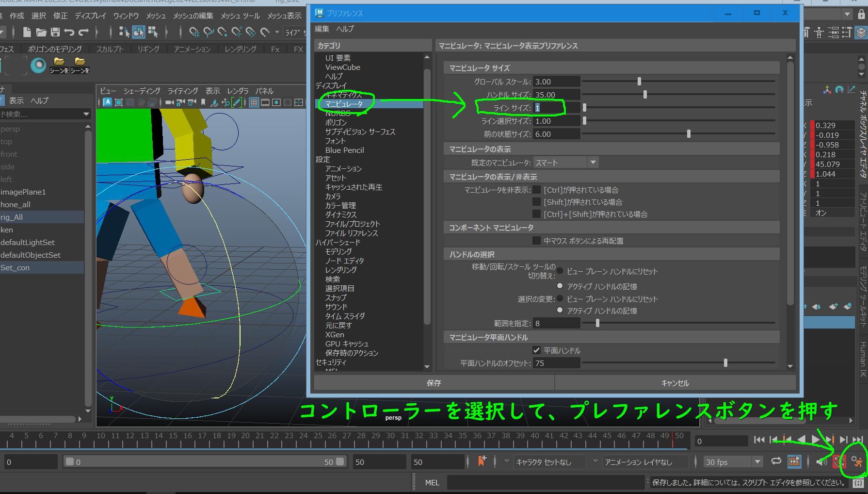Toggle viewport film gate icon
The height and width of the screenshot is (494, 868).
(x=265, y=102)
